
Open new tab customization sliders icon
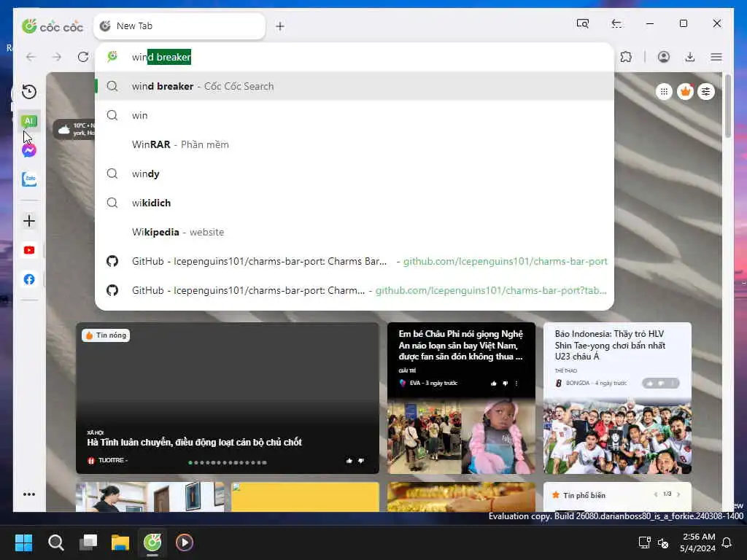[x=706, y=91]
